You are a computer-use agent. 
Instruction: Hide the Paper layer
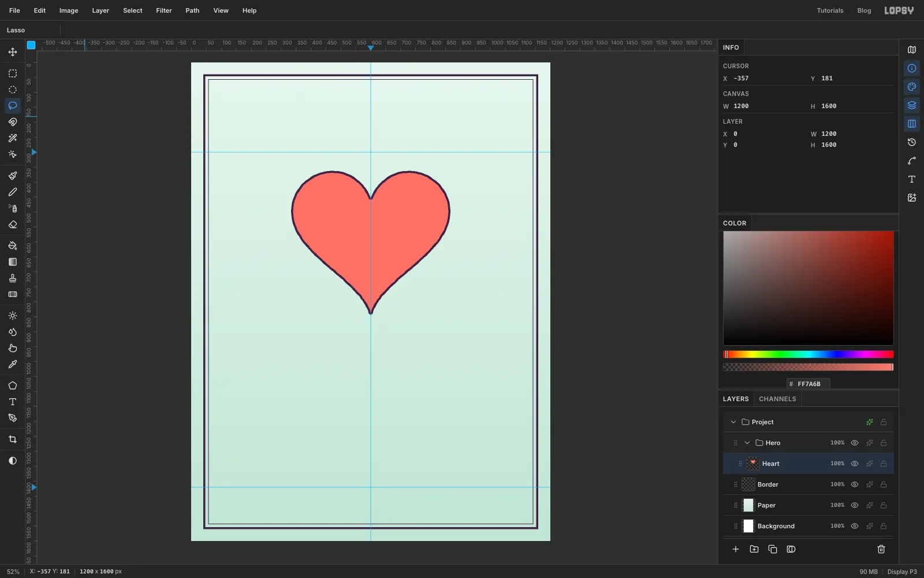tap(855, 505)
